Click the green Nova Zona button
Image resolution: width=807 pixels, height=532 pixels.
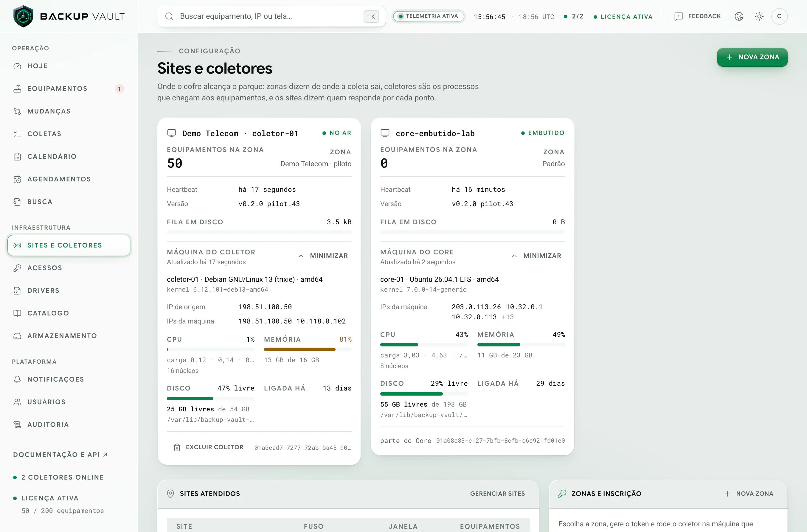click(752, 57)
